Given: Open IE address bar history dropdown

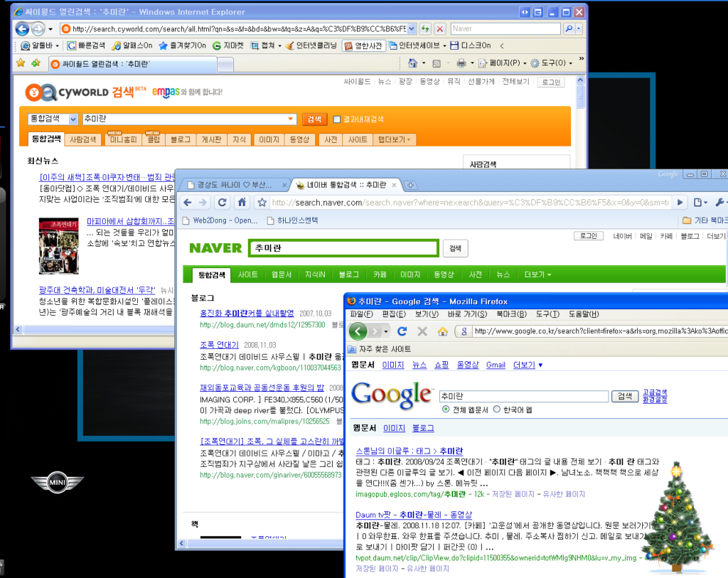Looking at the screenshot, I should [x=412, y=28].
